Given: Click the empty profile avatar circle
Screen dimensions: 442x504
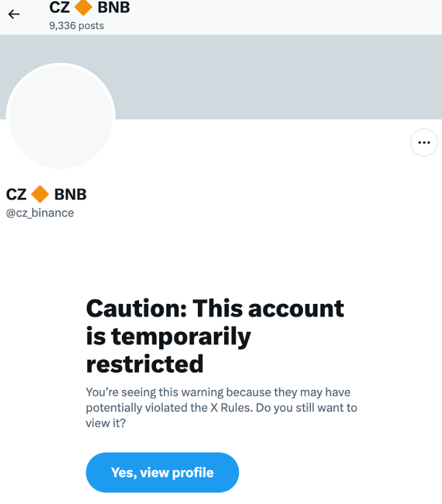Looking at the screenshot, I should [60, 117].
